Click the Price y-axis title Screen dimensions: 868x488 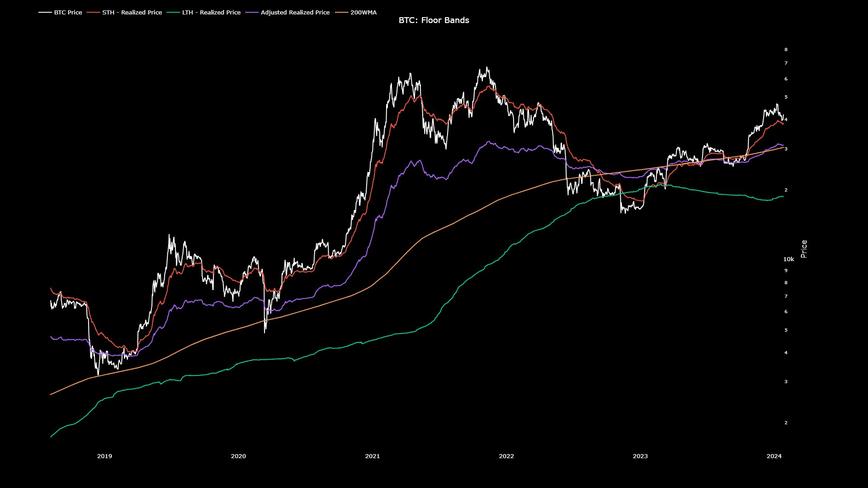[804, 249]
